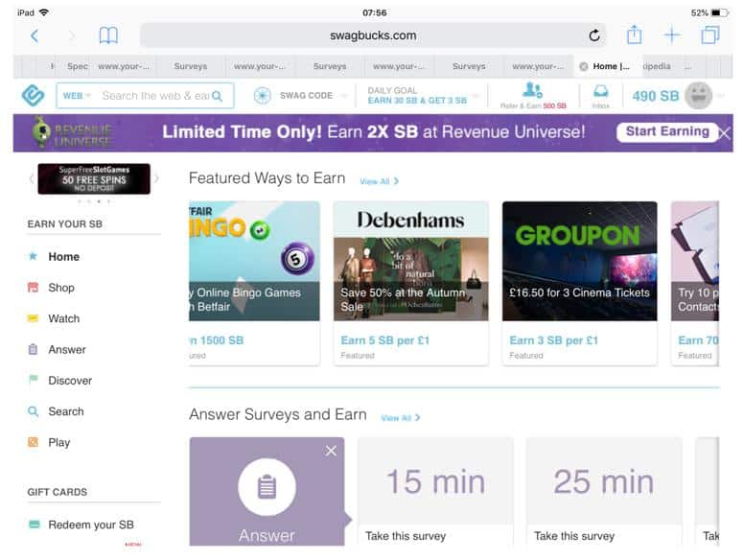Close the Home tab using its X
743x560 pixels.
point(584,66)
